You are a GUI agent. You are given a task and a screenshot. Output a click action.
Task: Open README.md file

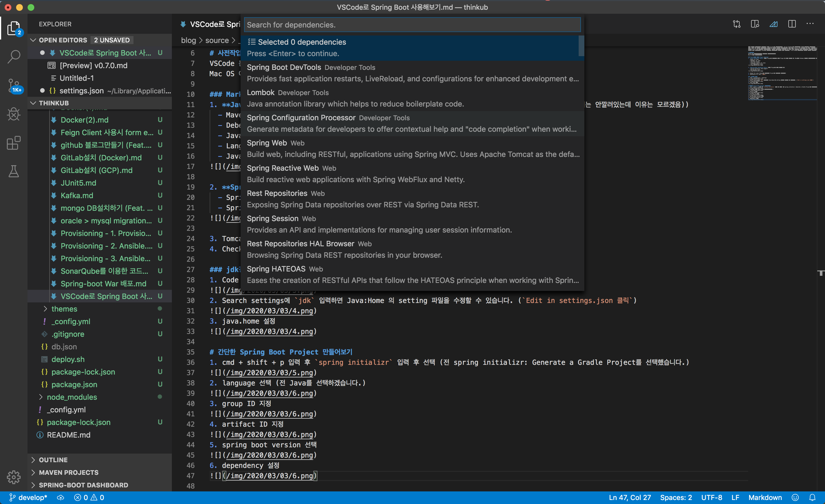100,435
